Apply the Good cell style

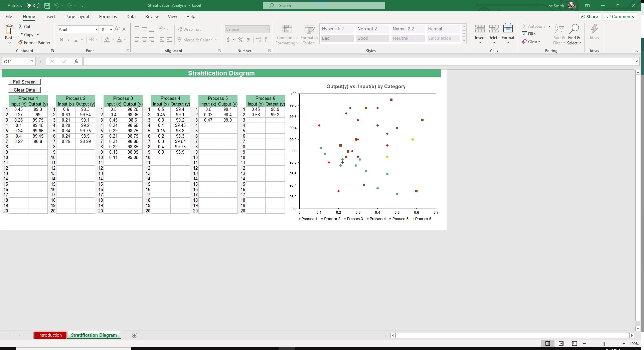click(373, 38)
